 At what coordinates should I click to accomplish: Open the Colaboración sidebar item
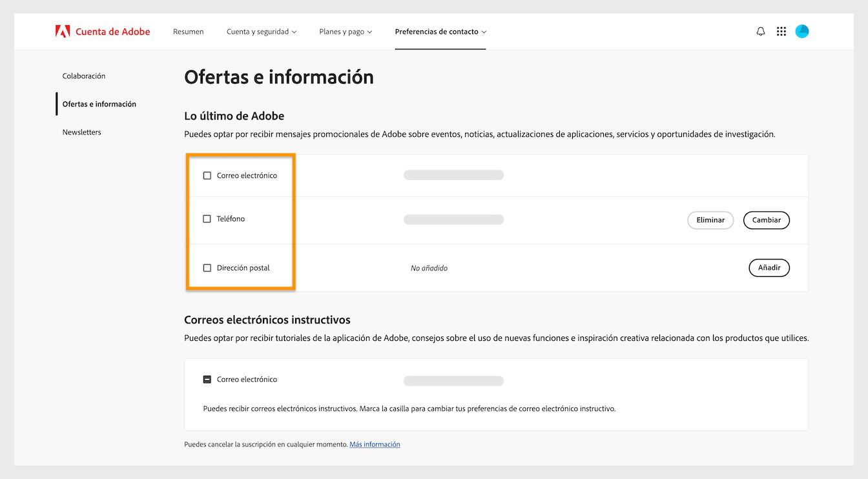pyautogui.click(x=83, y=76)
